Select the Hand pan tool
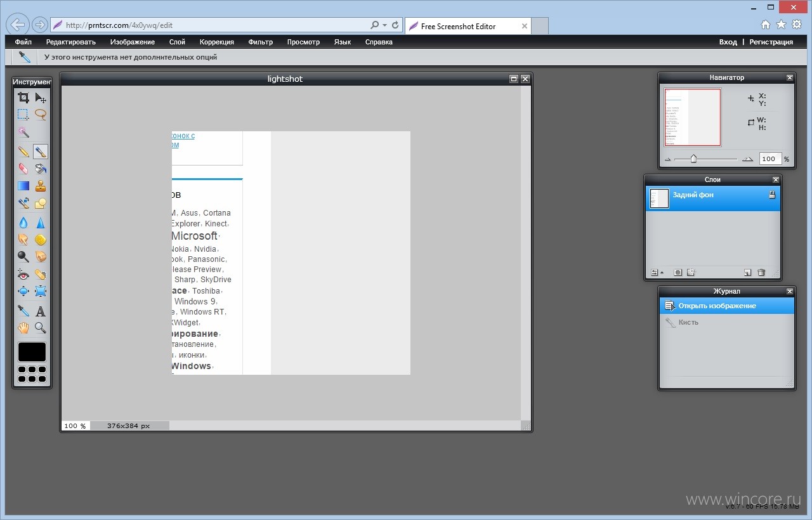Image resolution: width=812 pixels, height=520 pixels. point(23,328)
